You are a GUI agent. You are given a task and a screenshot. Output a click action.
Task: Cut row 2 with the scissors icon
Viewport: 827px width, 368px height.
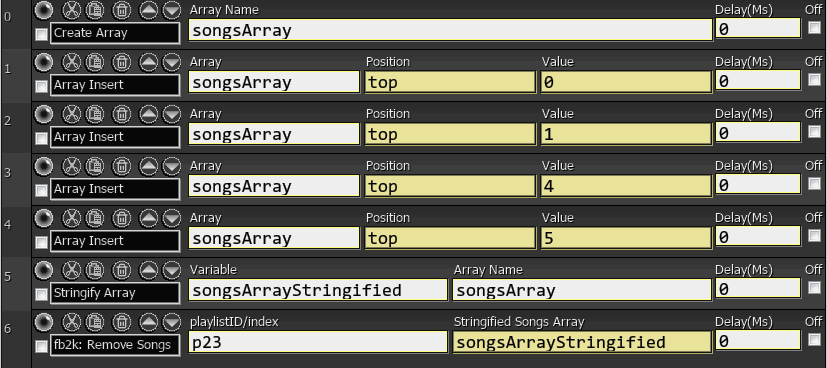[72, 114]
